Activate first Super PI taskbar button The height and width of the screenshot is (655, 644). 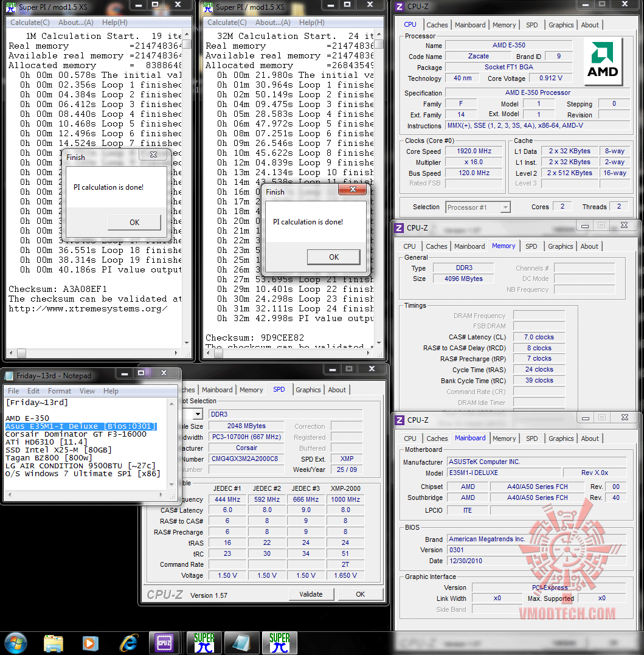tap(204, 643)
